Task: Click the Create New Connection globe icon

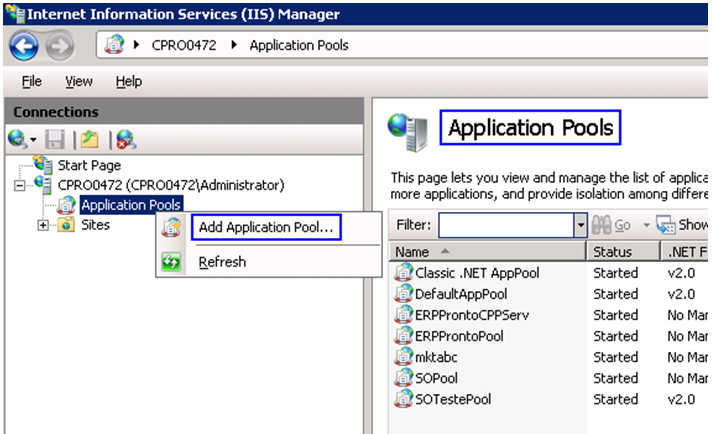Action: pos(17,139)
